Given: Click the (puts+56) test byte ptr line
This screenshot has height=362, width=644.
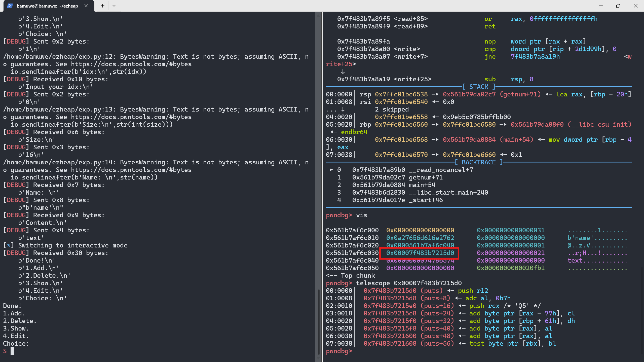Looking at the screenshot, I should click(x=441, y=344).
